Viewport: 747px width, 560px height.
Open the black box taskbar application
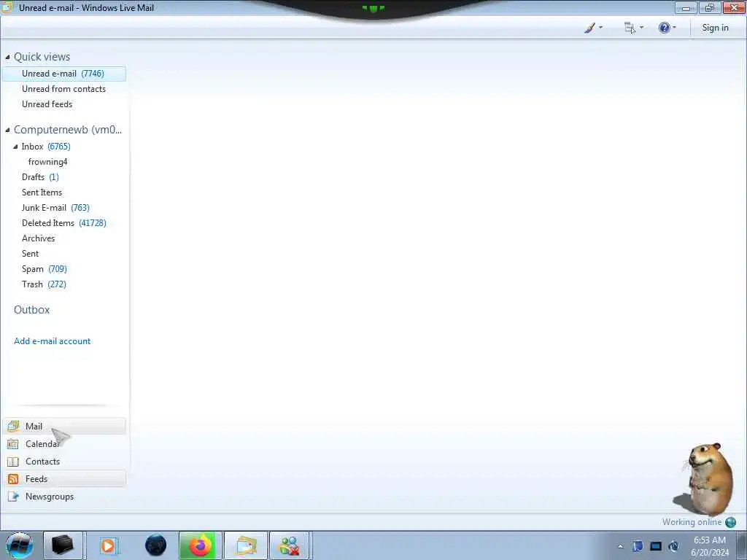coord(63,545)
